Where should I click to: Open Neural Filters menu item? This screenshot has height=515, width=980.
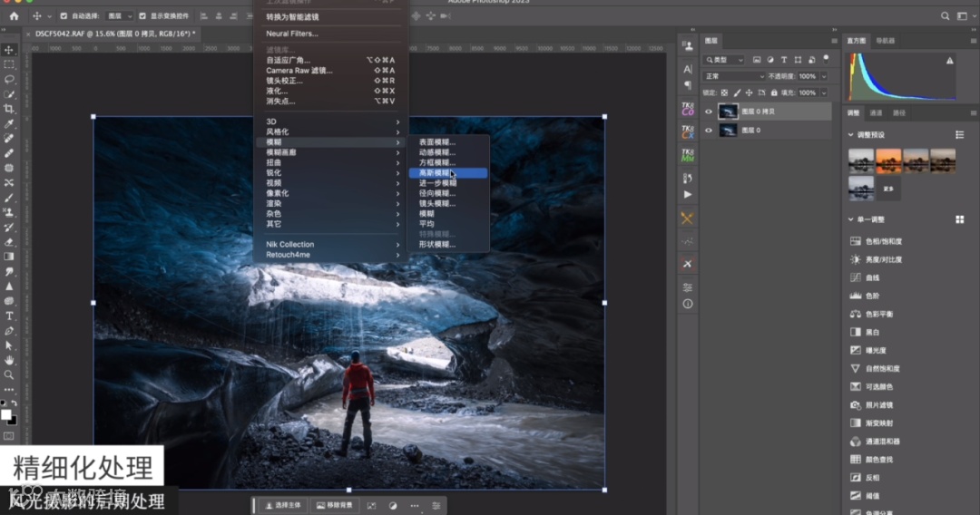tap(332, 34)
